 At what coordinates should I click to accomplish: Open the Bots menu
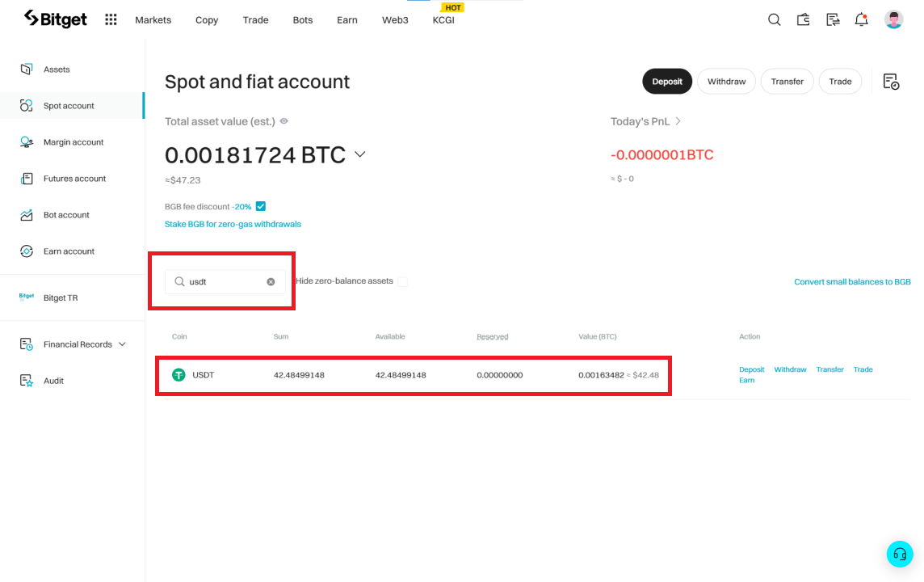click(x=303, y=19)
